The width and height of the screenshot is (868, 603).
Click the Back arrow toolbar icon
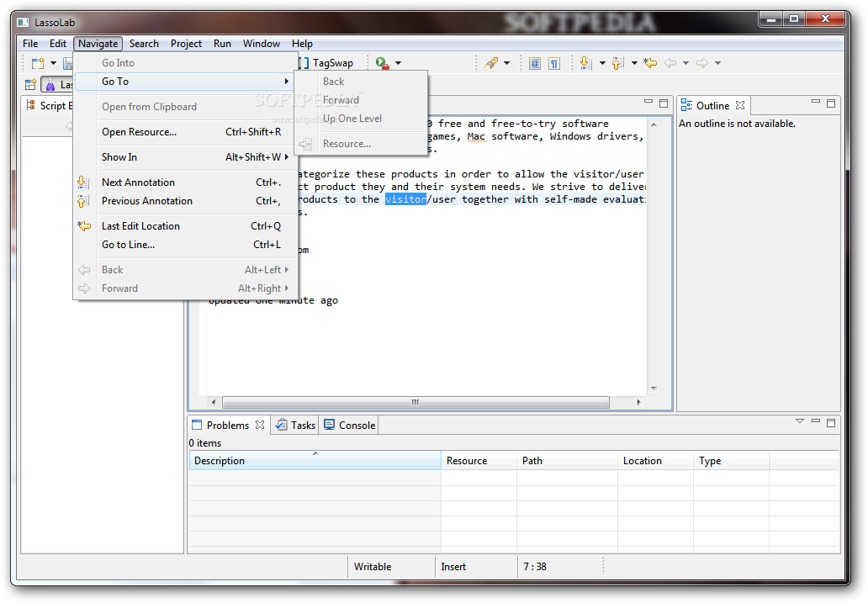click(x=670, y=63)
